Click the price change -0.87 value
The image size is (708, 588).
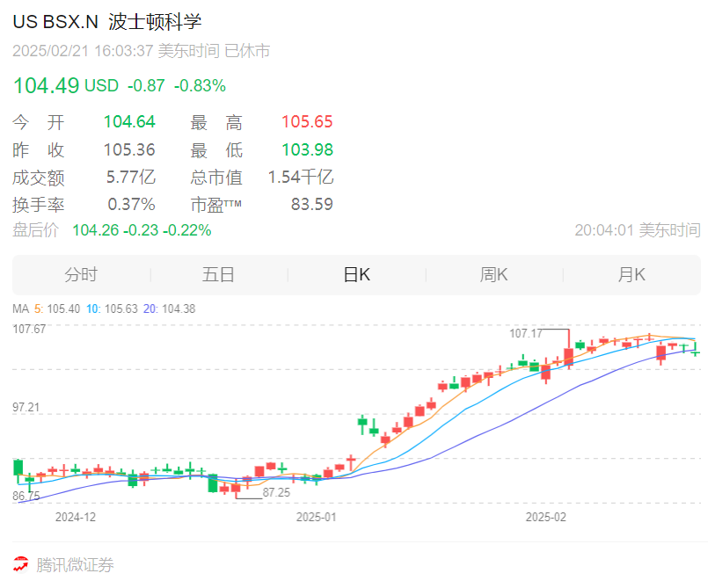coord(146,86)
